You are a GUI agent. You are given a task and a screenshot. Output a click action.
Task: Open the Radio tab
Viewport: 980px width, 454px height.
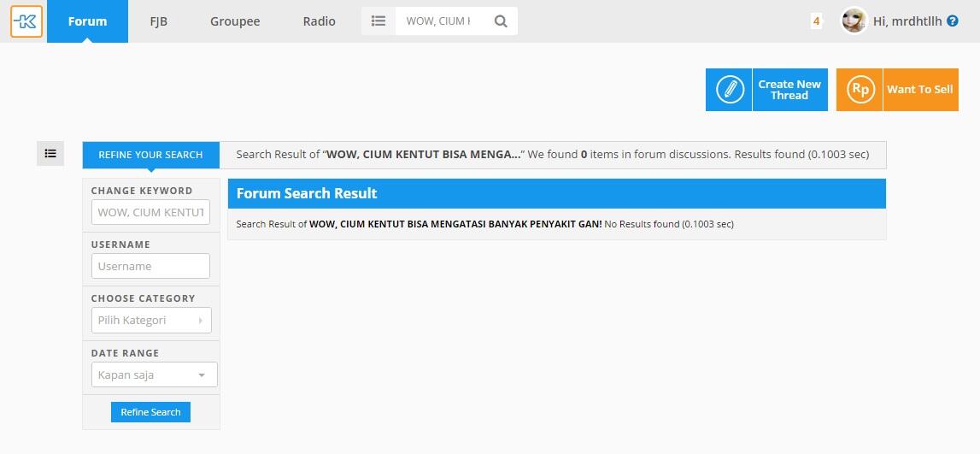click(x=319, y=21)
